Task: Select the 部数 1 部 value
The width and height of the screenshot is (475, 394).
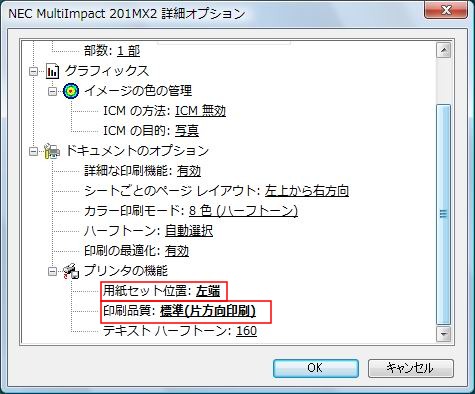Action: pyautogui.click(x=128, y=51)
